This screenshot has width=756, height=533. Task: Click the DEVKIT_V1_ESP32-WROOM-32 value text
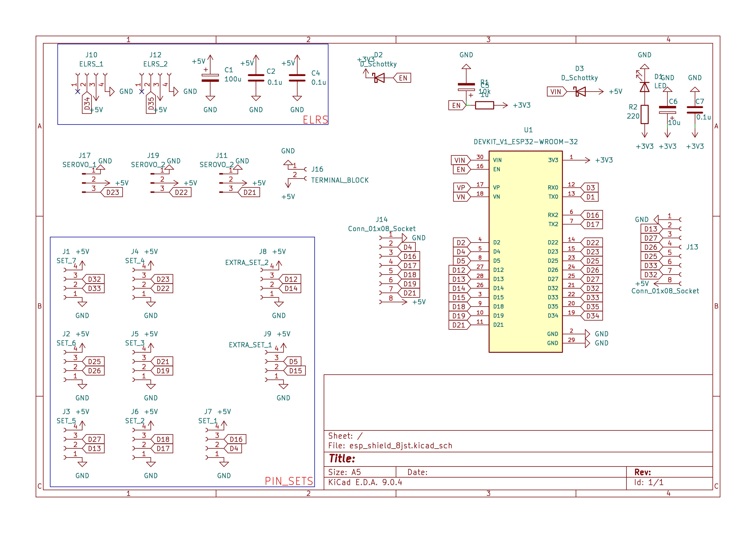pos(526,142)
